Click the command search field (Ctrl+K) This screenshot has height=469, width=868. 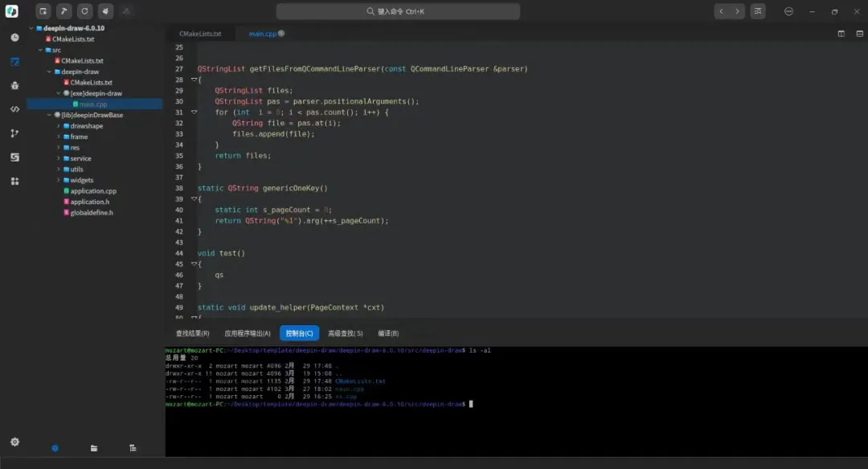[398, 11]
